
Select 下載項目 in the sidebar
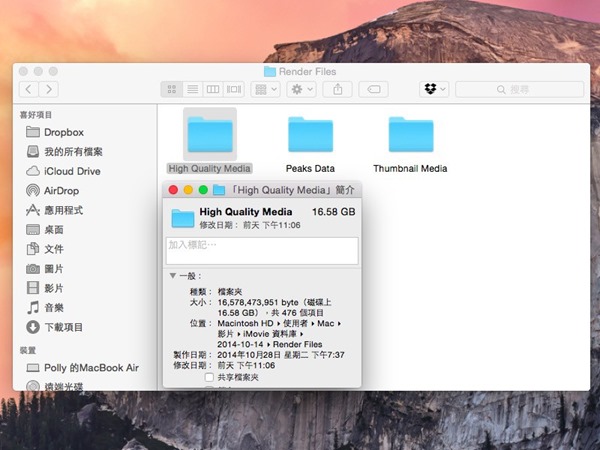tap(62, 327)
